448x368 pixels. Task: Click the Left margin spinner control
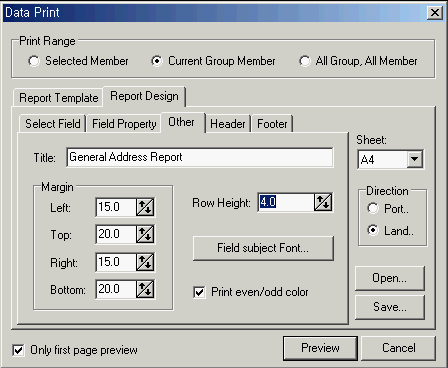(145, 207)
